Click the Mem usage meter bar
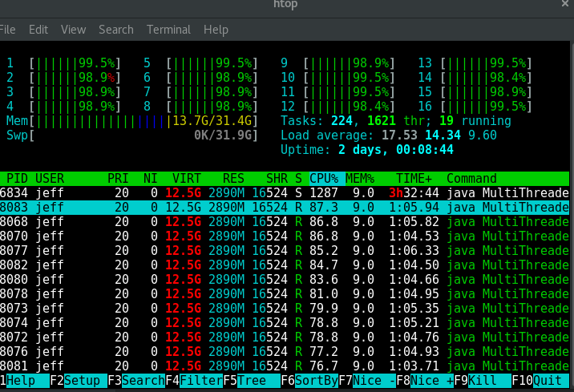Image resolution: width=574 pixels, height=392 pixels. [132, 120]
